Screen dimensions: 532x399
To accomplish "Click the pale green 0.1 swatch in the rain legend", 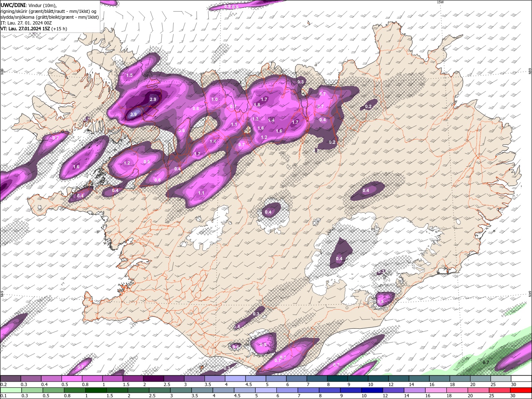I will click(10, 390).
